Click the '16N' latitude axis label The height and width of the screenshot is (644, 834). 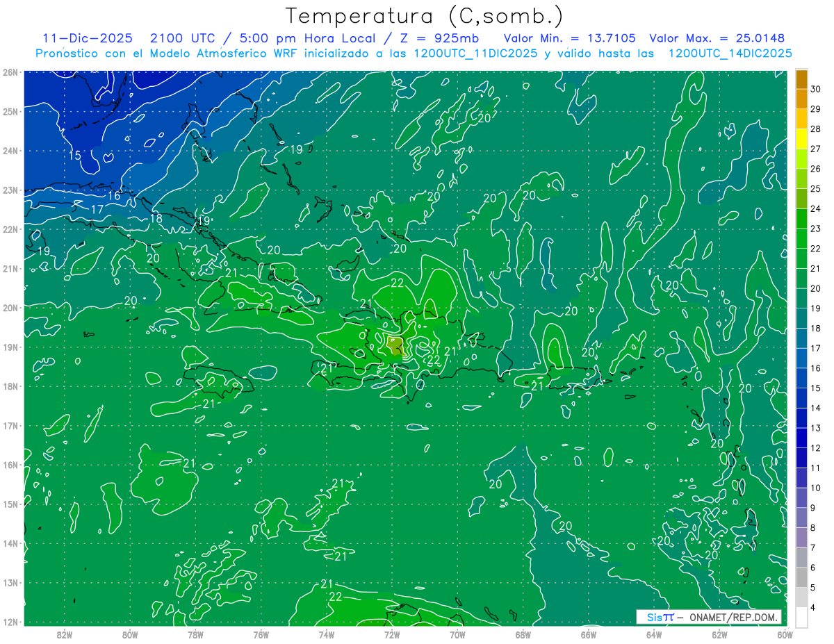(x=10, y=465)
